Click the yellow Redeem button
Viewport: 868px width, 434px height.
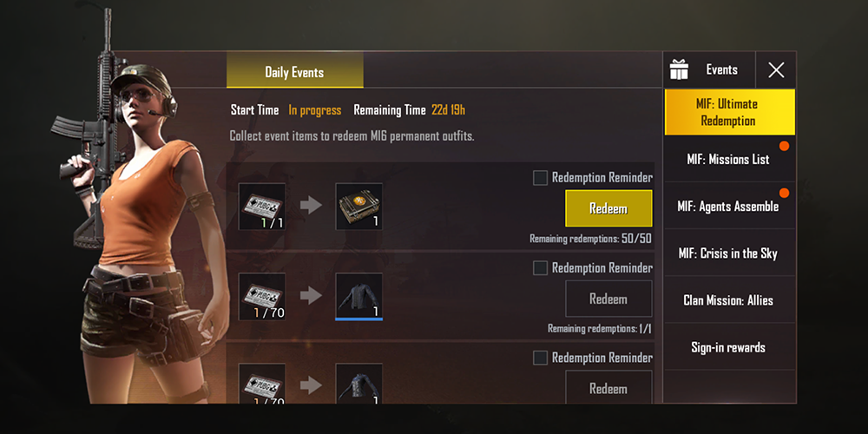coord(608,208)
